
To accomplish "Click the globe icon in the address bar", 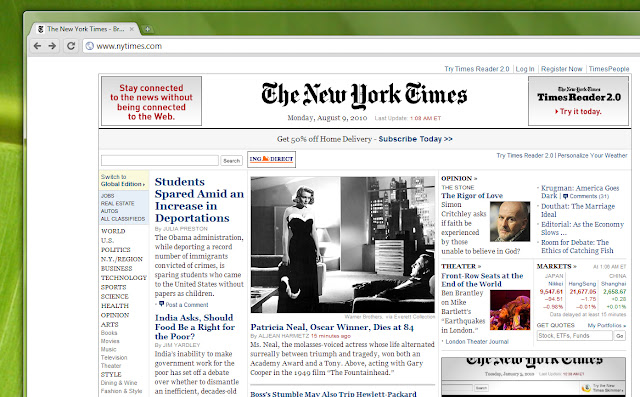I will (90, 46).
